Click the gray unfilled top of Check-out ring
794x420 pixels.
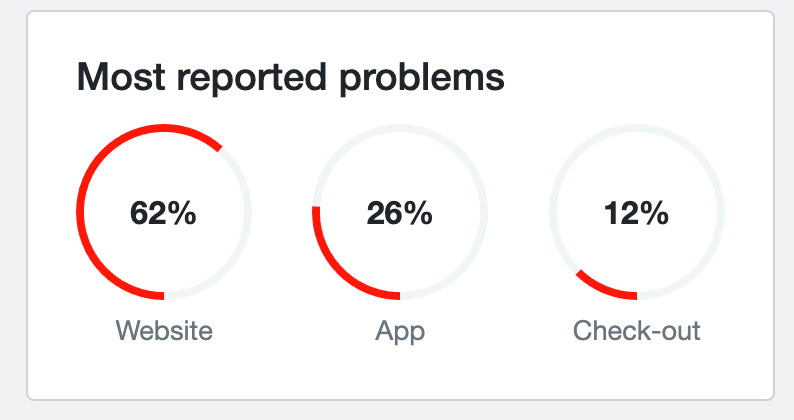pyautogui.click(x=637, y=128)
